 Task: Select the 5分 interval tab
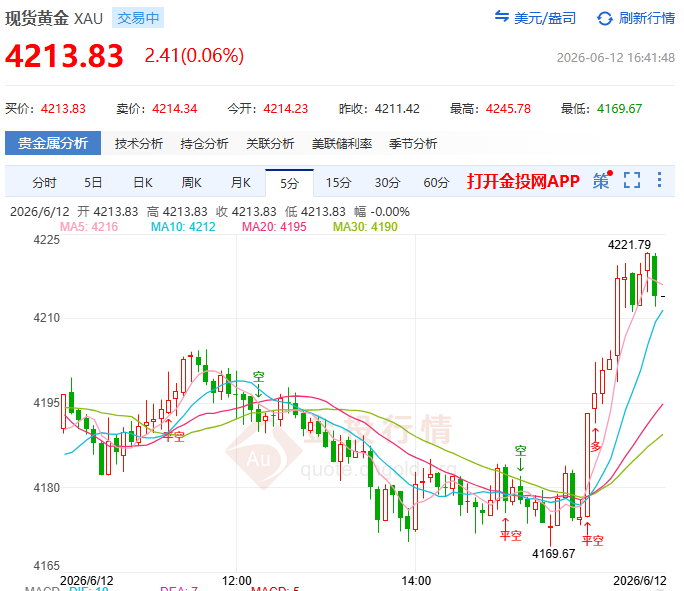tap(289, 183)
